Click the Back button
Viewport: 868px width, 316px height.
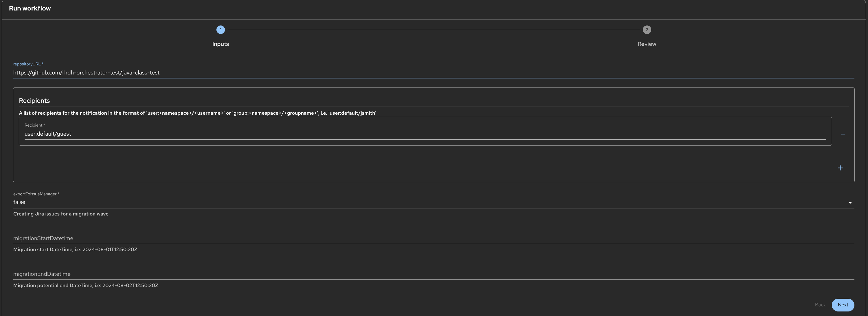click(820, 305)
